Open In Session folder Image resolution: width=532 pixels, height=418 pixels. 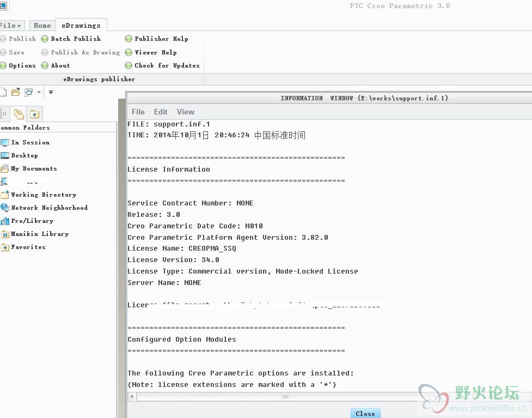(x=26, y=142)
